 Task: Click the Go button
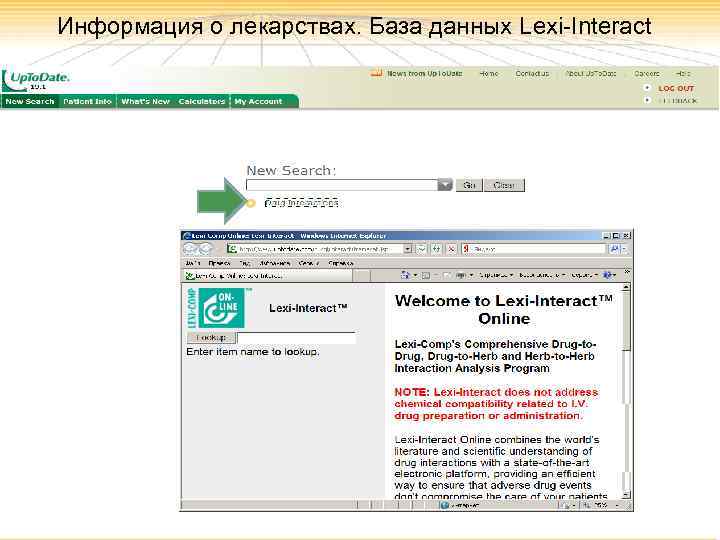(469, 185)
